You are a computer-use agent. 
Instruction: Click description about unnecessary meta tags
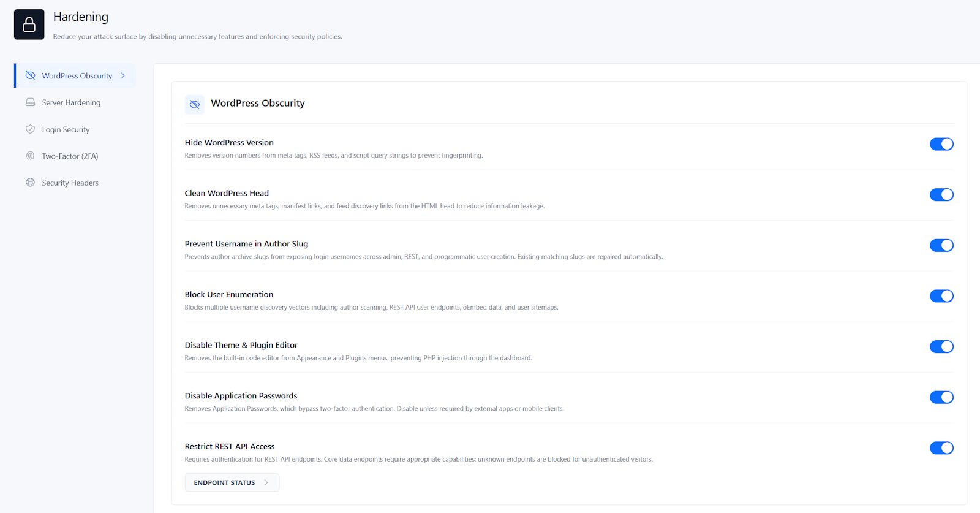pyautogui.click(x=364, y=206)
